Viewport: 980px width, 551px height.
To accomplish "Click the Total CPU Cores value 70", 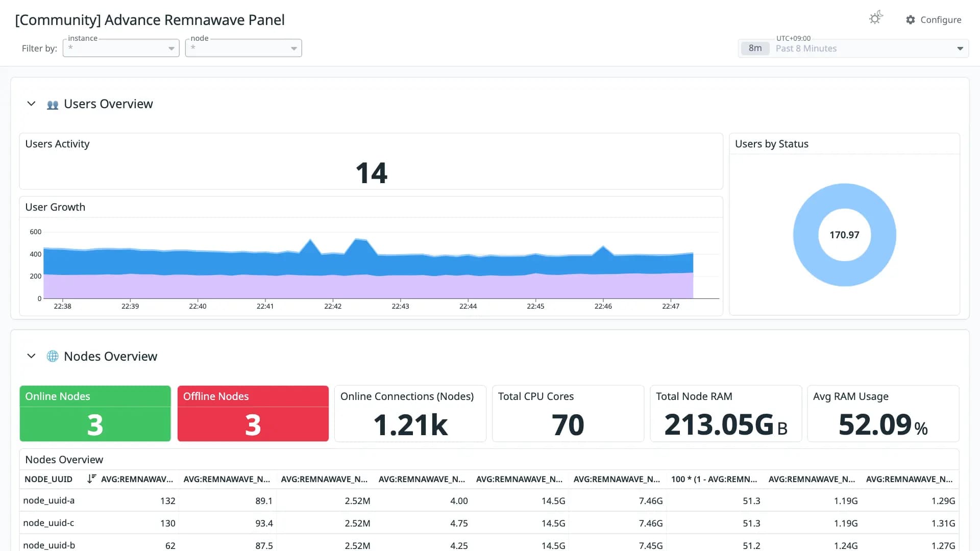I will 568,424.
